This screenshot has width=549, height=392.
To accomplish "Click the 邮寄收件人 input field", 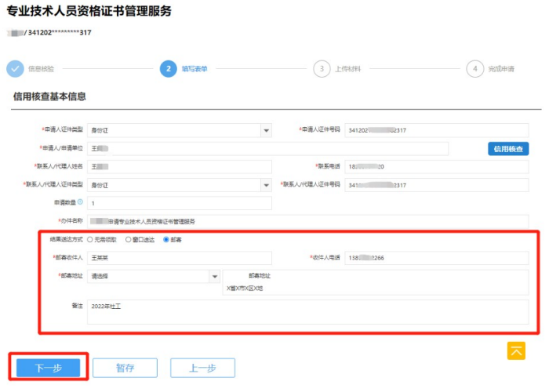I will click(x=179, y=257).
